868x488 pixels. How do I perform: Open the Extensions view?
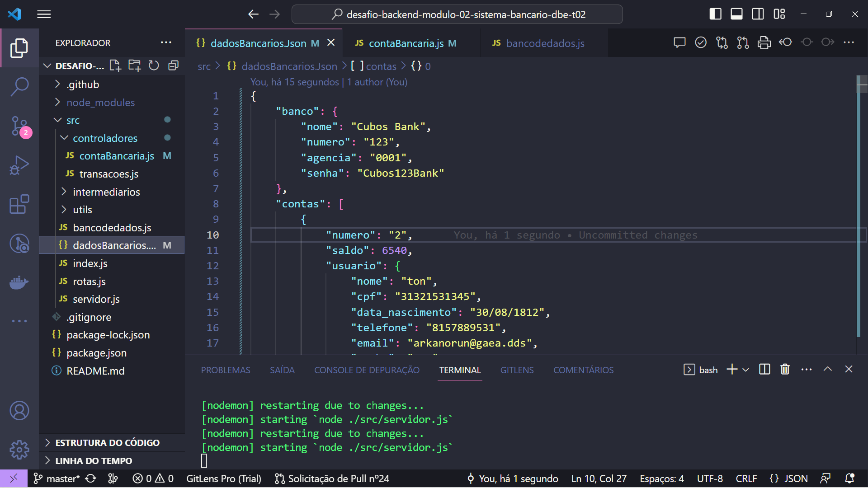click(x=19, y=205)
